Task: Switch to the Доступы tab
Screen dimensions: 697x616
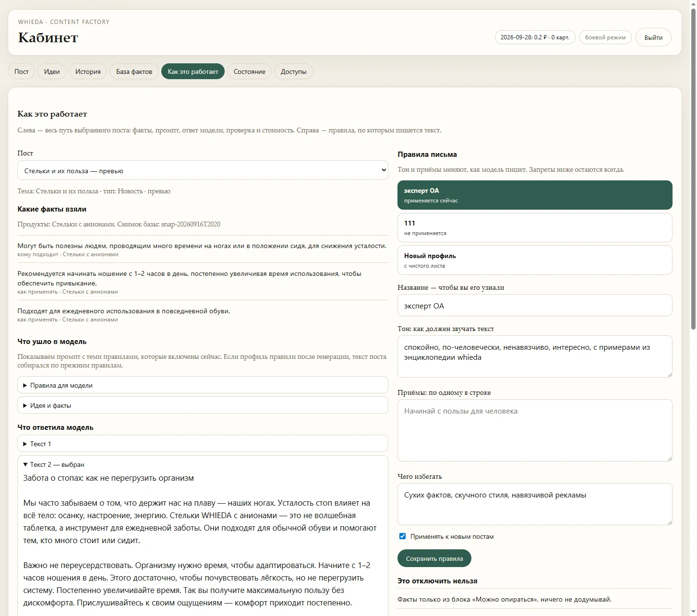Action: pos(293,71)
